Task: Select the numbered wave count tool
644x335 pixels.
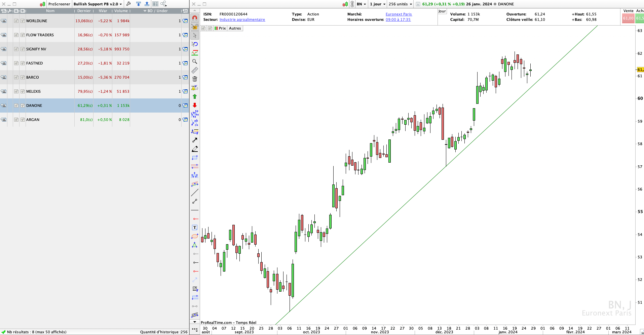Action: (195, 114)
